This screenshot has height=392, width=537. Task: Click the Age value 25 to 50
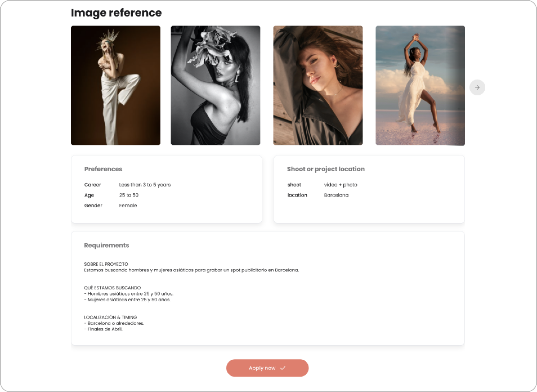click(129, 195)
